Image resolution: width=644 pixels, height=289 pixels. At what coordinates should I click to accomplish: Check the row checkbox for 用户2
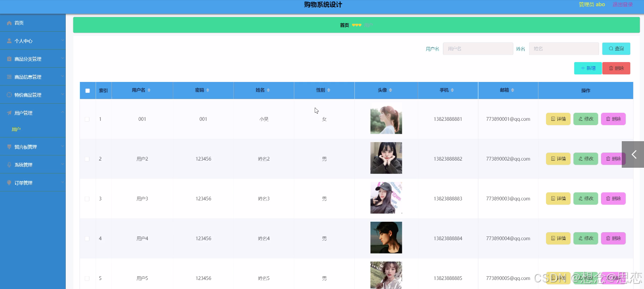[87, 159]
